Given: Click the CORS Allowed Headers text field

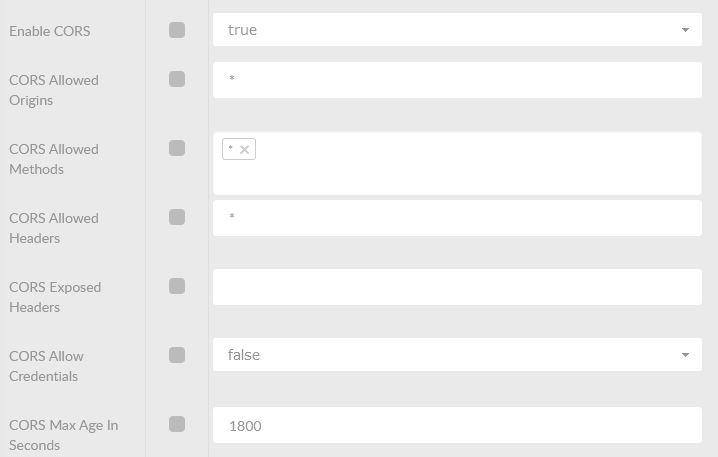Looking at the screenshot, I should coord(456,217).
